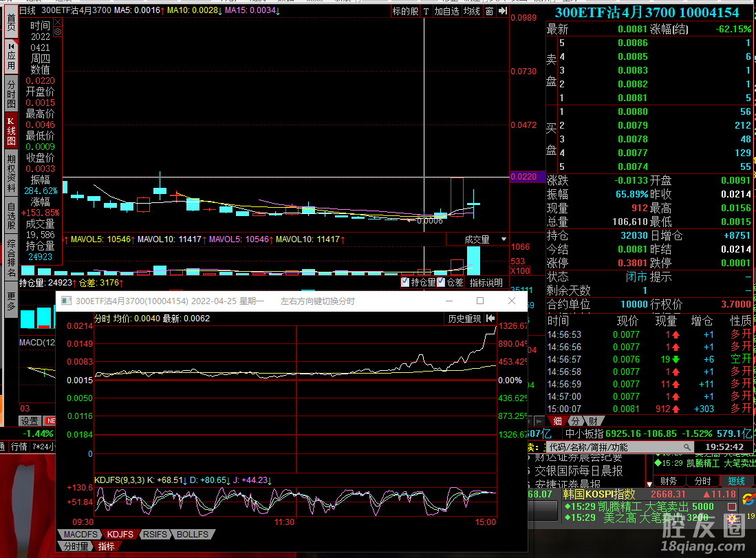Close the K-line data info panel
The image size is (756, 558).
click(x=58, y=22)
